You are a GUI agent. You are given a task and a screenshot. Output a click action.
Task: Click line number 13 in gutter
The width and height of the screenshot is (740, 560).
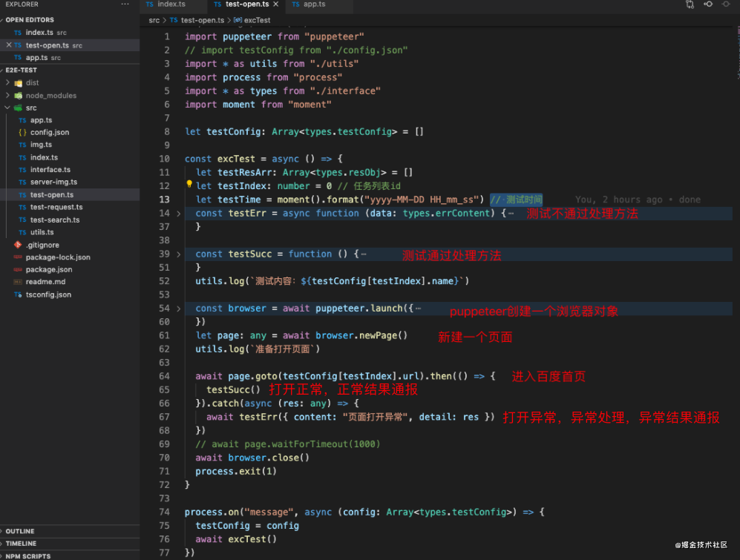[164, 200]
